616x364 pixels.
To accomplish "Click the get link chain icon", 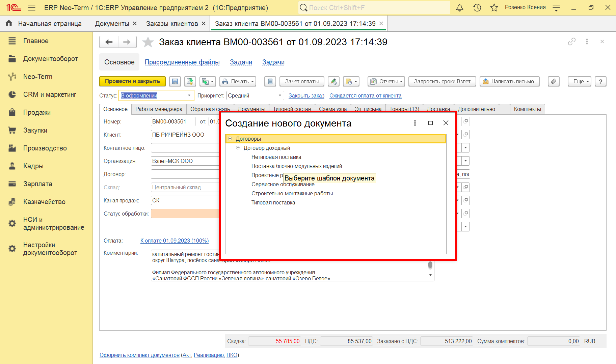I will 571,41.
